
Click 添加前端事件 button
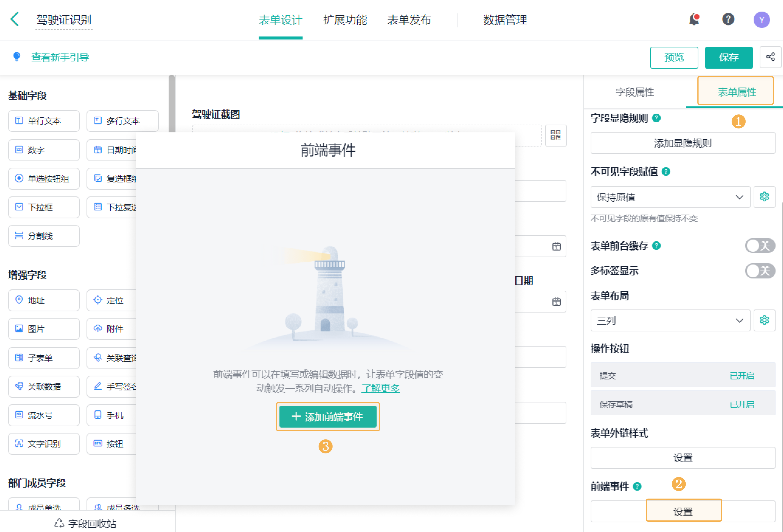click(328, 417)
